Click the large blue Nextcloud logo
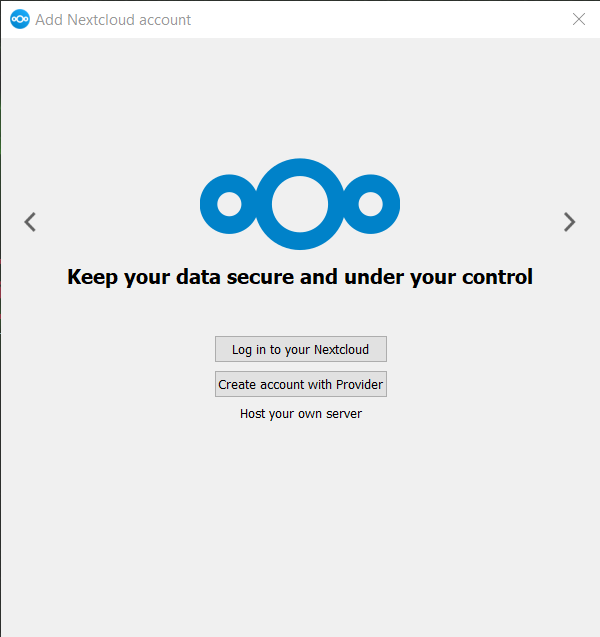600x637 pixels. [300, 204]
